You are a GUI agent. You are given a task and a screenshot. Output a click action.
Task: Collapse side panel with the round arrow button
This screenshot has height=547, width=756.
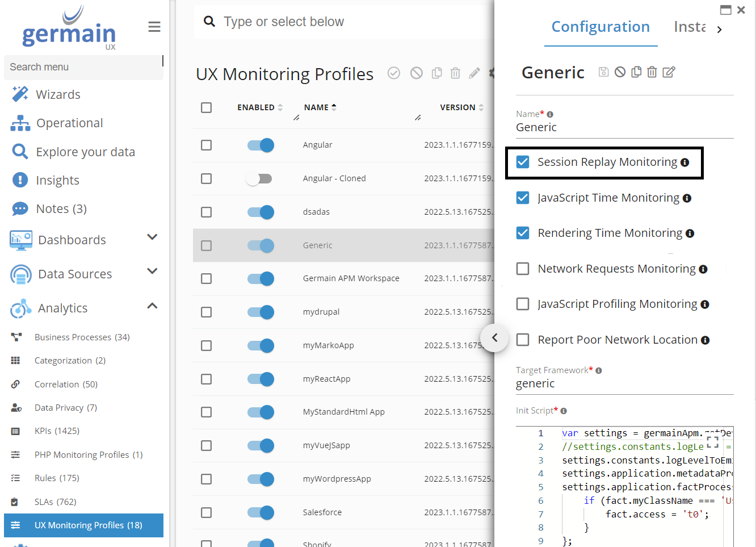(x=494, y=338)
